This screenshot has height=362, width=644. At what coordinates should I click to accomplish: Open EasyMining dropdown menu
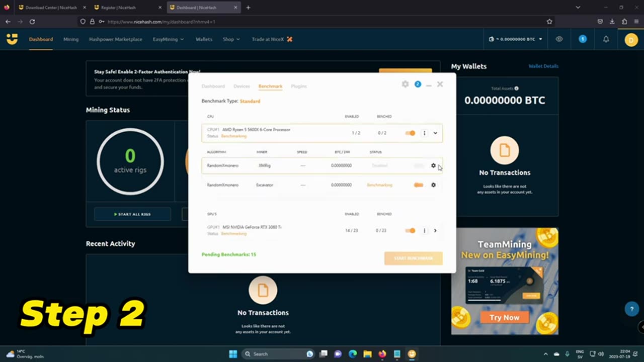coord(168,39)
